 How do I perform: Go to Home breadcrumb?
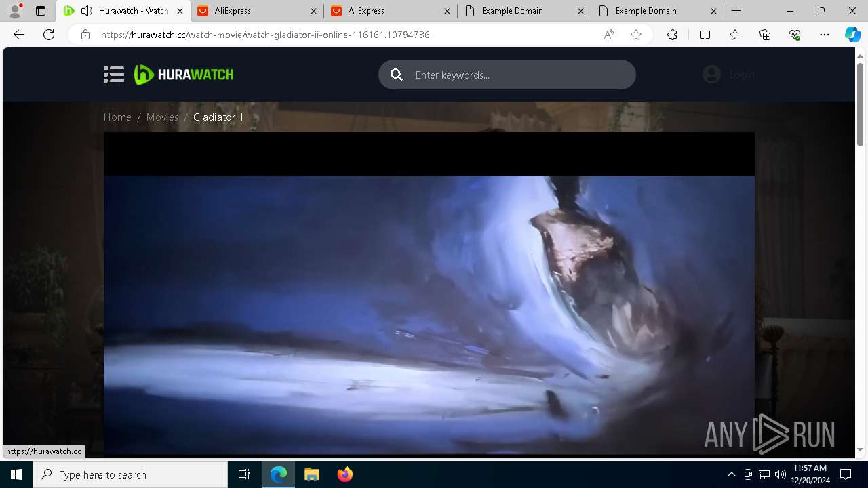point(117,117)
